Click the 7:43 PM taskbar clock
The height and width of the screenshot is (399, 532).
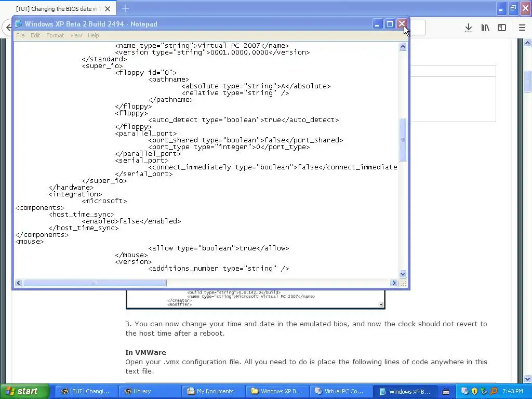point(512,391)
